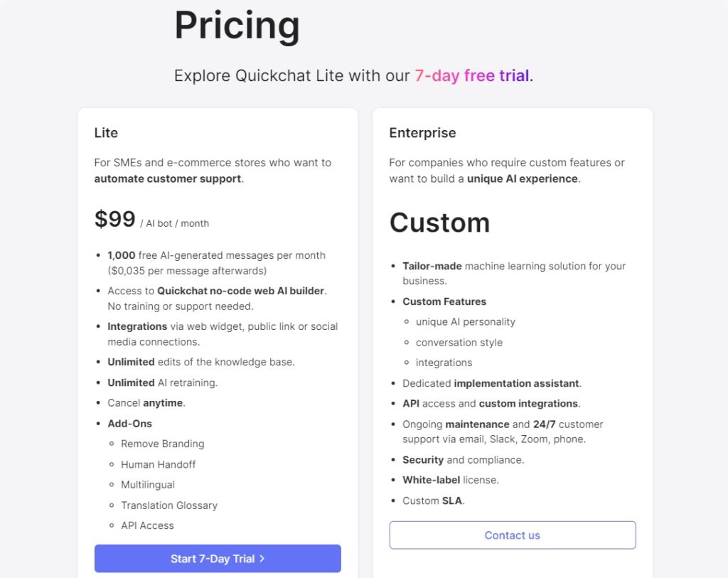Select the Enterprise plan heading

422,133
